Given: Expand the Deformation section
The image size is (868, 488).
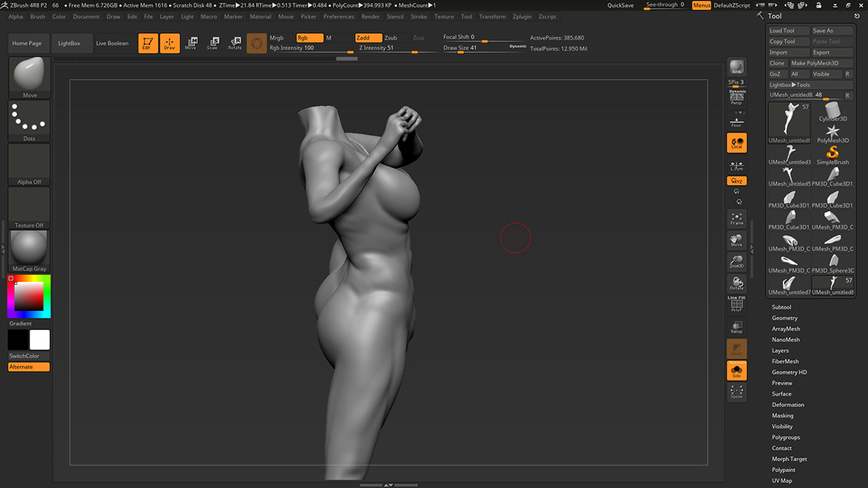Looking at the screenshot, I should [x=788, y=405].
